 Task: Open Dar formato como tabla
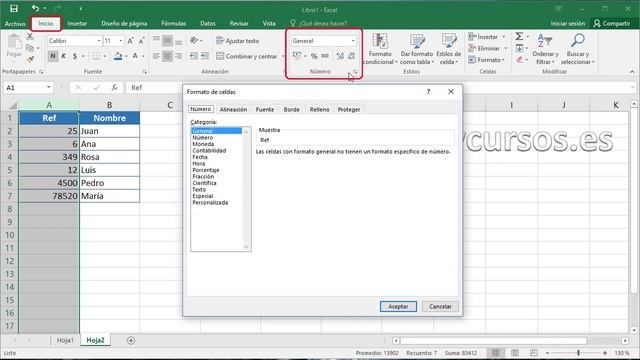417,49
